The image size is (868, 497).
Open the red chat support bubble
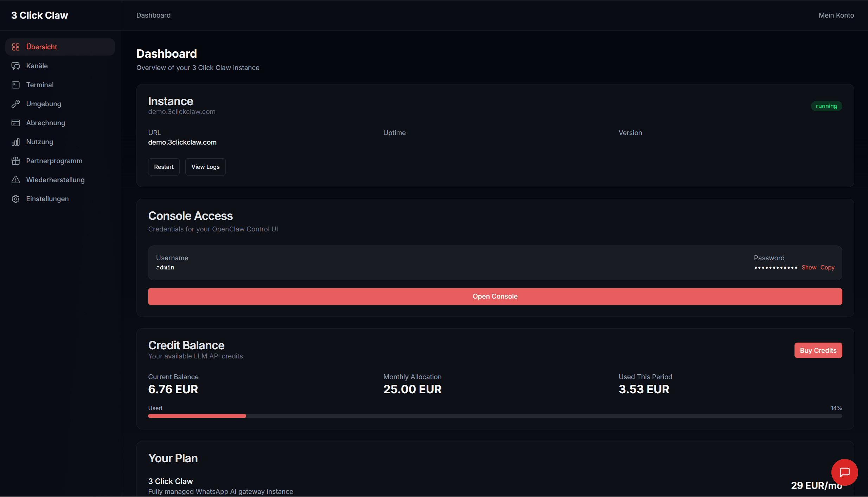pos(845,472)
